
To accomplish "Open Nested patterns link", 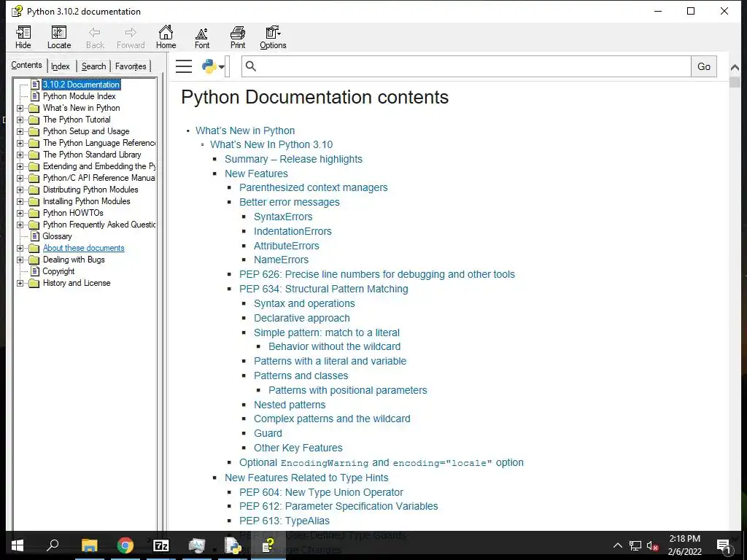I will pos(290,405).
